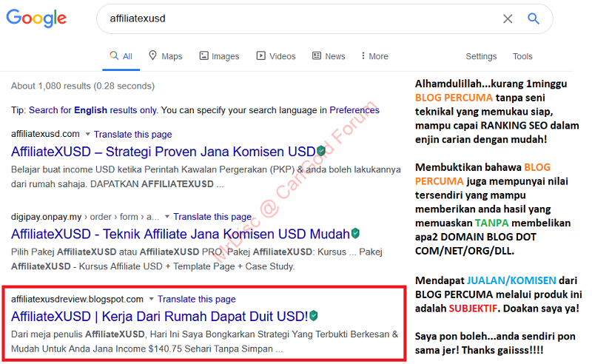Click the Maps pin icon
The height and width of the screenshot is (364, 592).
[152, 55]
